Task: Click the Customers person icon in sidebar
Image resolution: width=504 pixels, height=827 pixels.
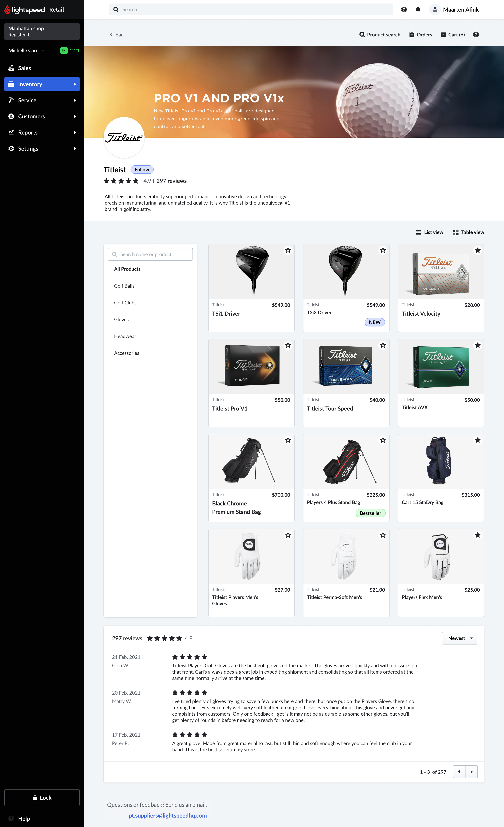Action: (11, 116)
